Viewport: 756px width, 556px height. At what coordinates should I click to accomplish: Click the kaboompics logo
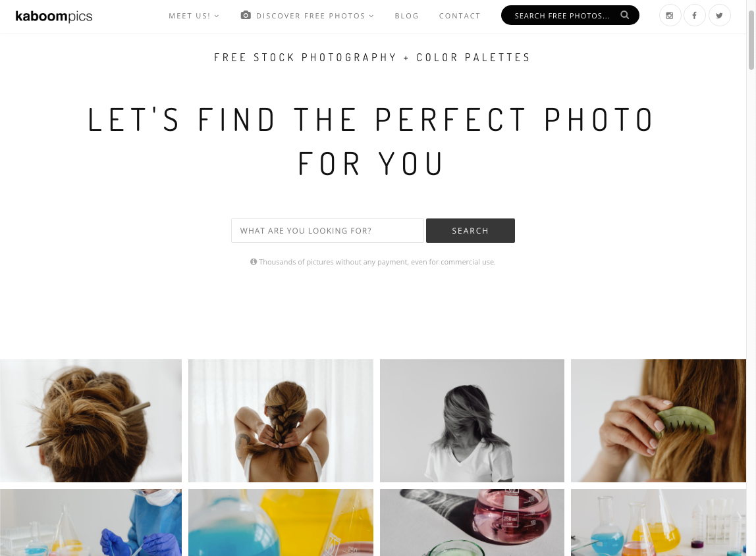(53, 16)
